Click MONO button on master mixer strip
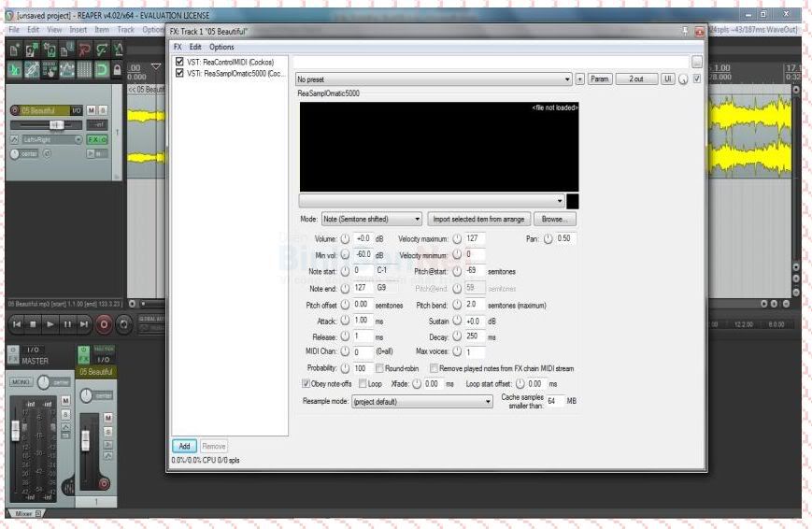 21,381
